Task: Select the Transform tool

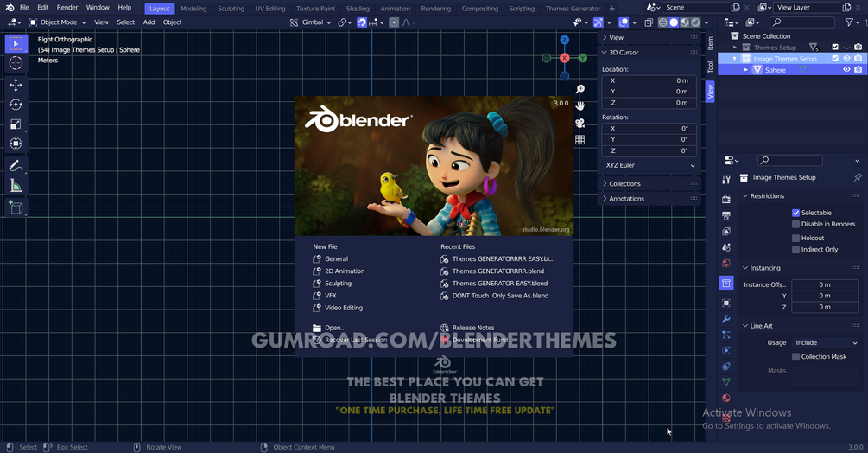Action: tap(16, 144)
